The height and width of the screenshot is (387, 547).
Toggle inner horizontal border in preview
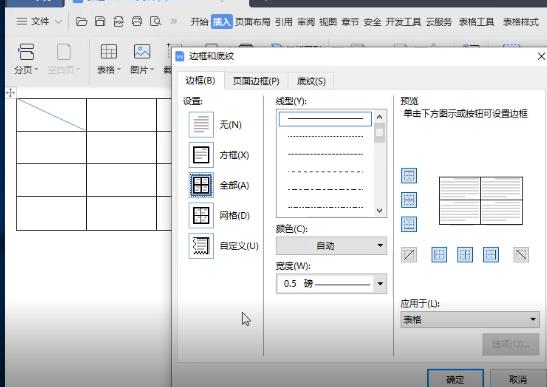409,200
